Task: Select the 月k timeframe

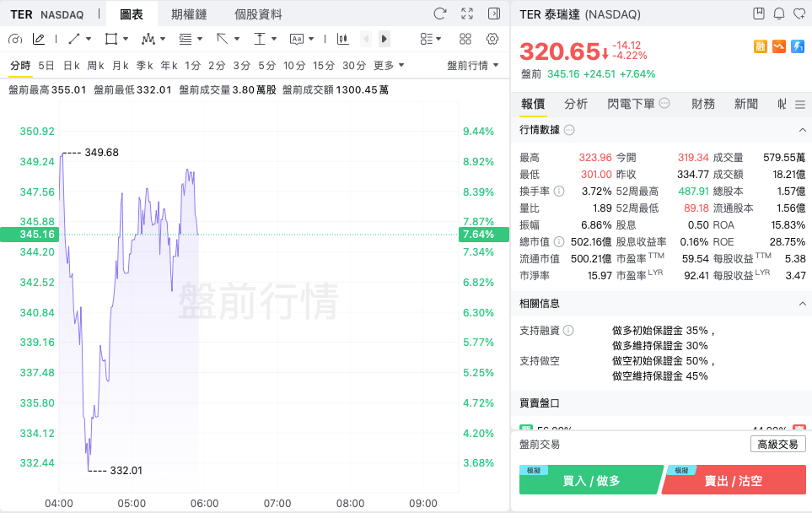Action: pos(120,65)
